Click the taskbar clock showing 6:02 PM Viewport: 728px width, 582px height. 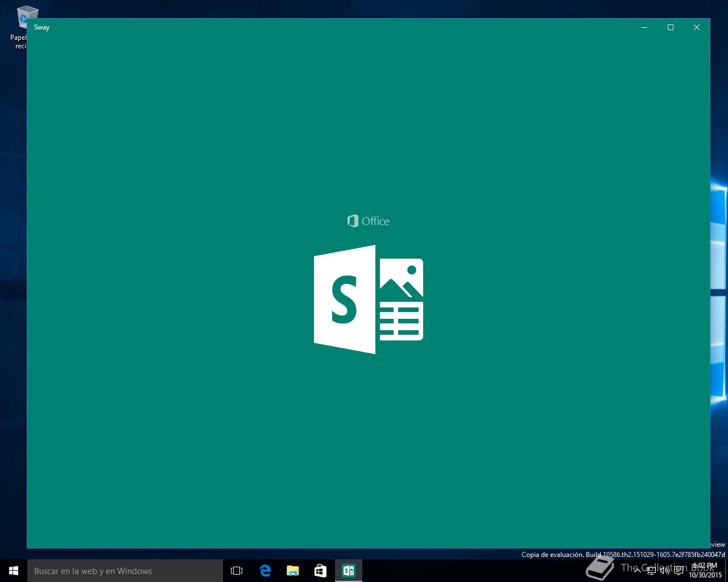point(705,571)
